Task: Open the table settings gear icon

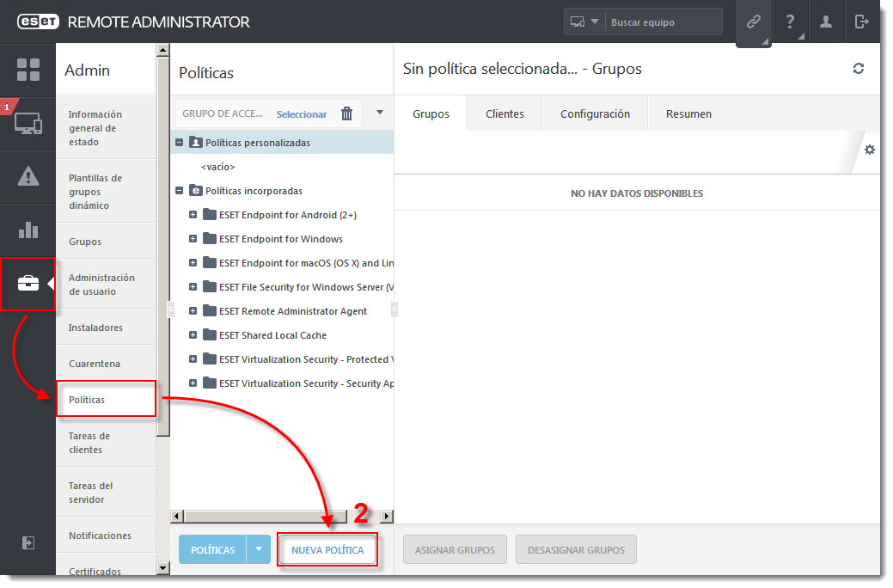Action: 870,149
